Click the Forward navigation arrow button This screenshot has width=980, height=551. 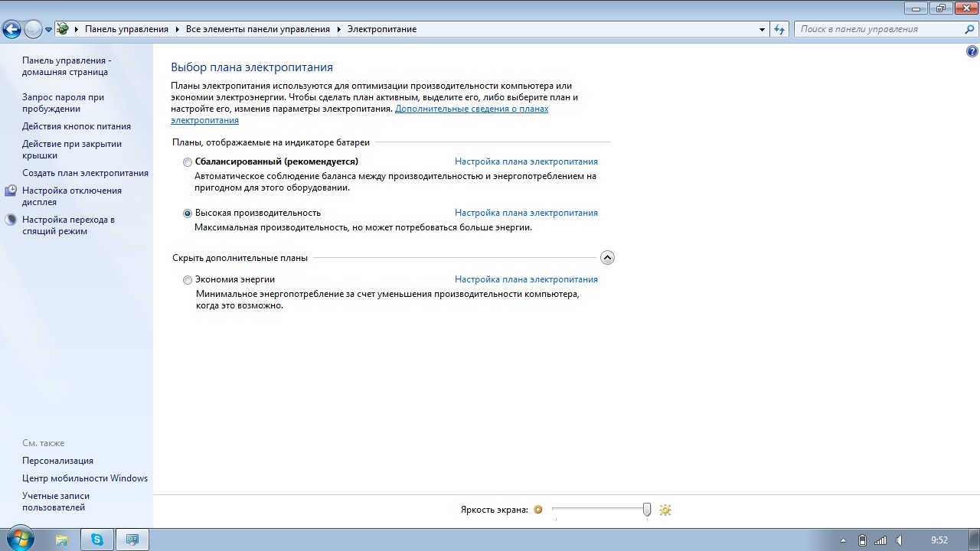coord(33,29)
